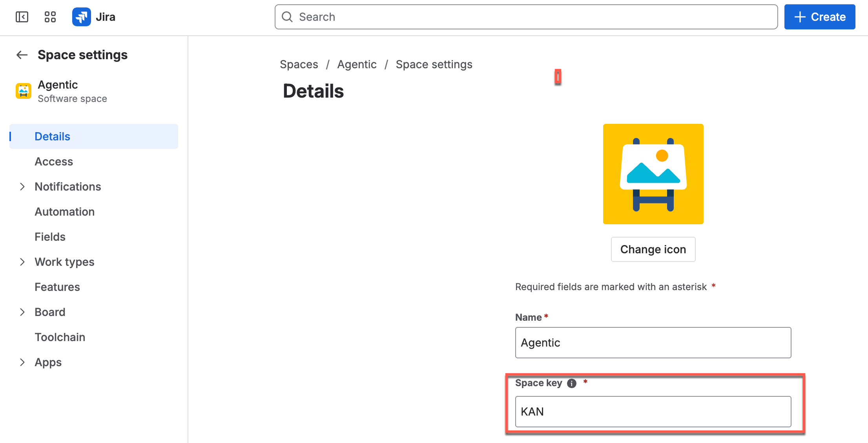The height and width of the screenshot is (443, 868).
Task: Open the app switcher grid icon
Action: click(x=50, y=17)
